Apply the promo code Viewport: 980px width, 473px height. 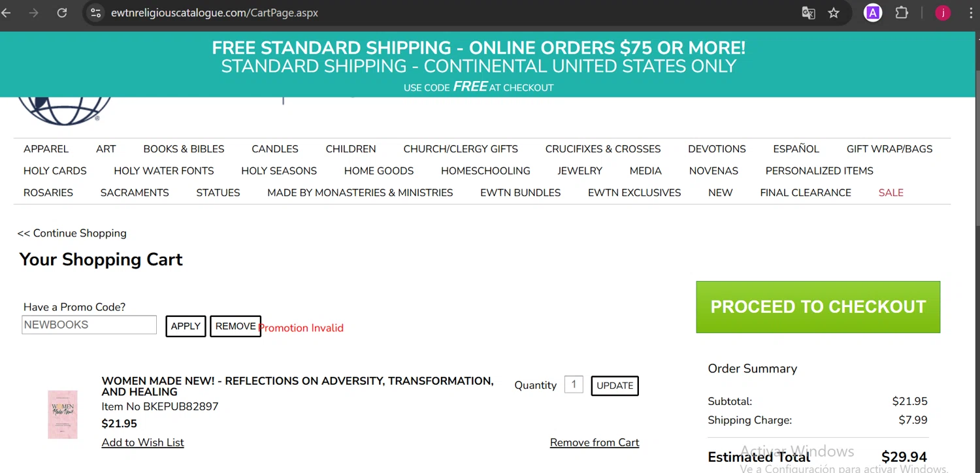pos(186,326)
